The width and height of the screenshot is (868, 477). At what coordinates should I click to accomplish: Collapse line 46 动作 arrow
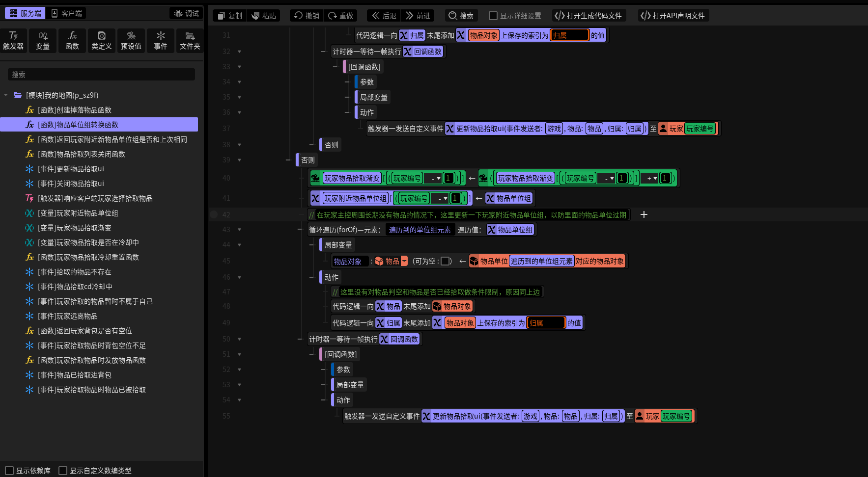coord(240,277)
